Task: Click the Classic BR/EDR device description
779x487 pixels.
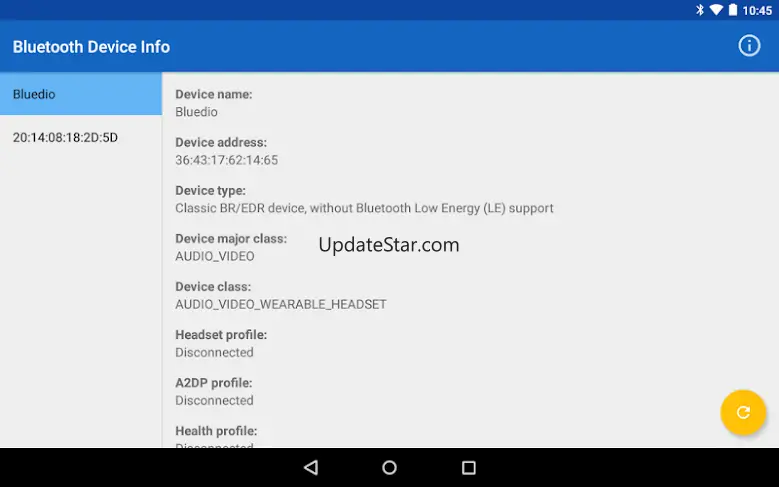Action: pyautogui.click(x=364, y=208)
